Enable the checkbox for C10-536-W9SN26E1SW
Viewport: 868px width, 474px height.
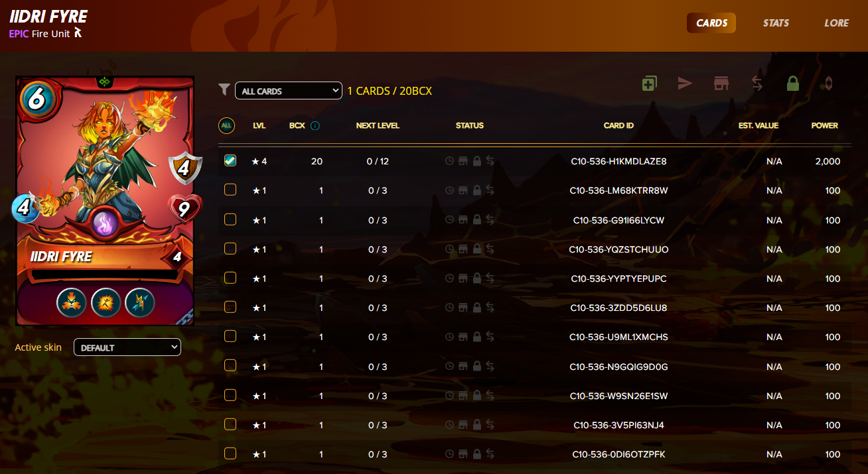coord(230,394)
